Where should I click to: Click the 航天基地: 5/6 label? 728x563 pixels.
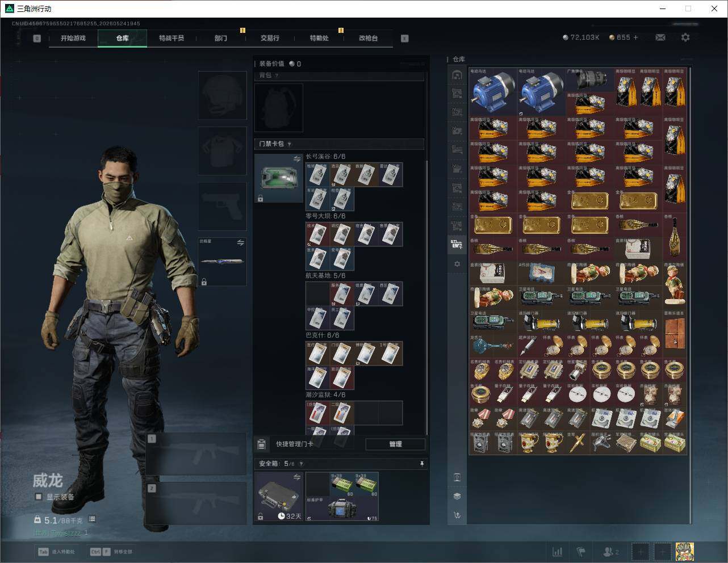click(325, 276)
